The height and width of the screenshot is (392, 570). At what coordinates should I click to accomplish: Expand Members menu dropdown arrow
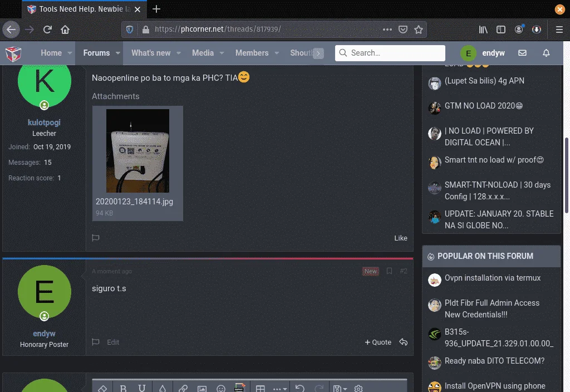coord(277,53)
